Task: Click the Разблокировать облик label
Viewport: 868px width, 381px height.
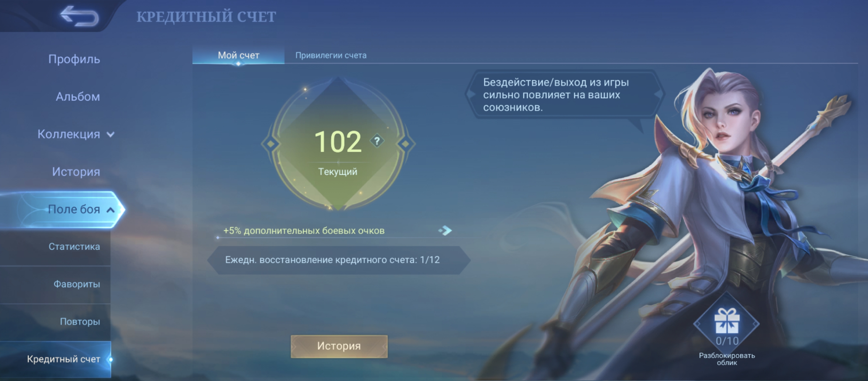Action: click(x=727, y=359)
